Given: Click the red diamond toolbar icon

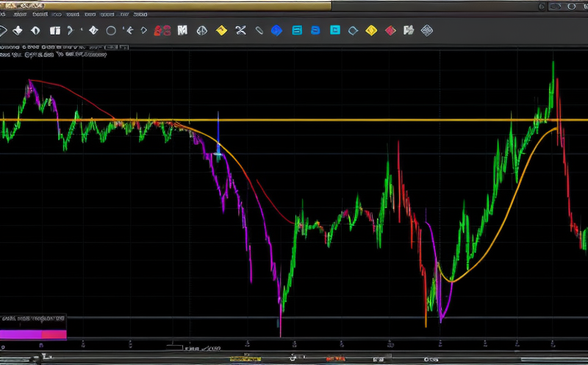Looking at the screenshot, I should tap(390, 30).
